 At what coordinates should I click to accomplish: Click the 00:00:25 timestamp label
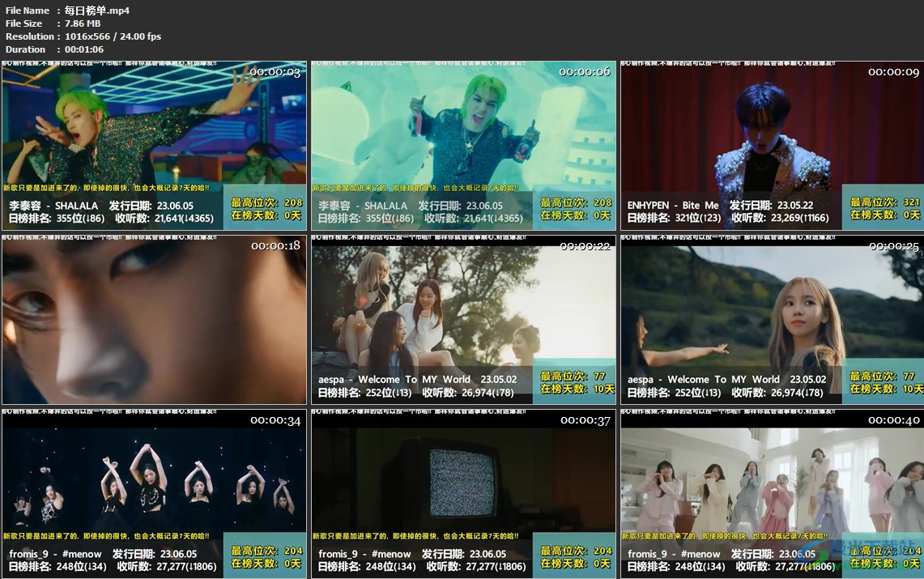click(x=894, y=245)
